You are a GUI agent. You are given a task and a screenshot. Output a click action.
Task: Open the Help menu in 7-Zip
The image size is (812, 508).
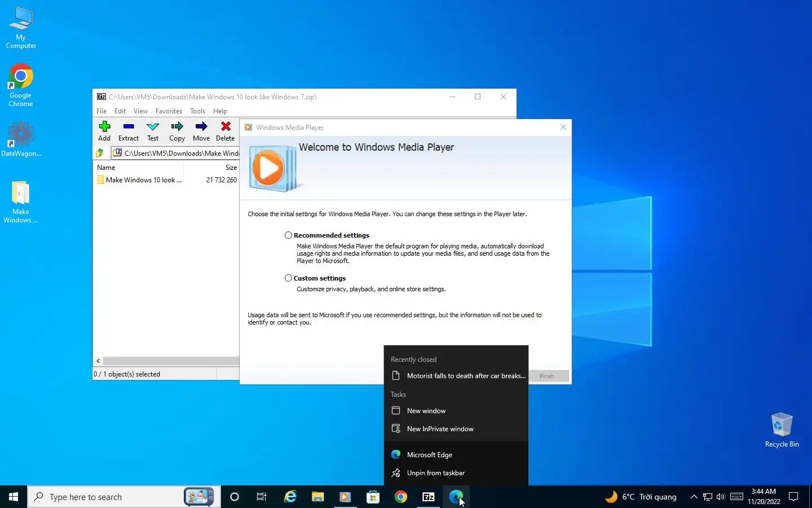(x=220, y=111)
